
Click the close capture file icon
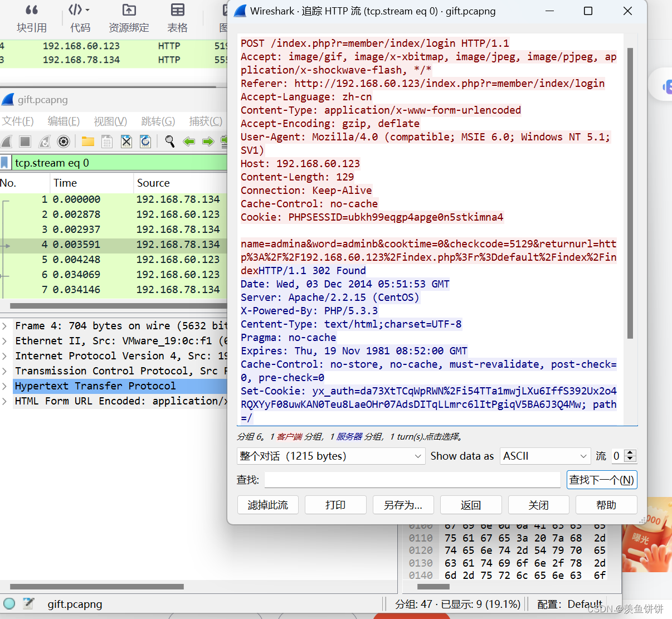point(126,142)
